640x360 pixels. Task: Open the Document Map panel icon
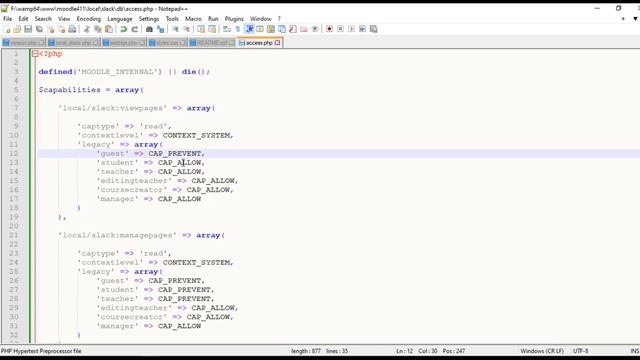tap(271, 29)
